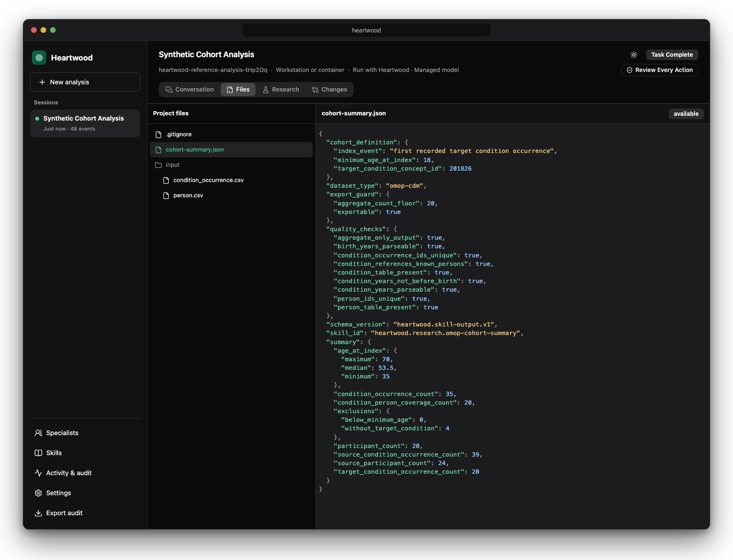Screen dimensions: 733x560
Task: Toggle the light/dark theme sun icon
Action: [x=634, y=55]
